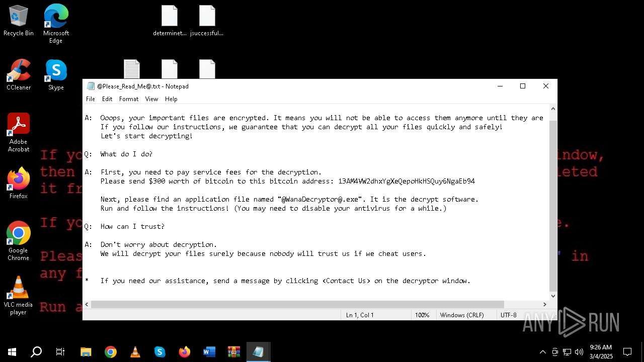Click the vertical scrollbar up arrow
The height and width of the screenshot is (362, 644).
pos(553,109)
